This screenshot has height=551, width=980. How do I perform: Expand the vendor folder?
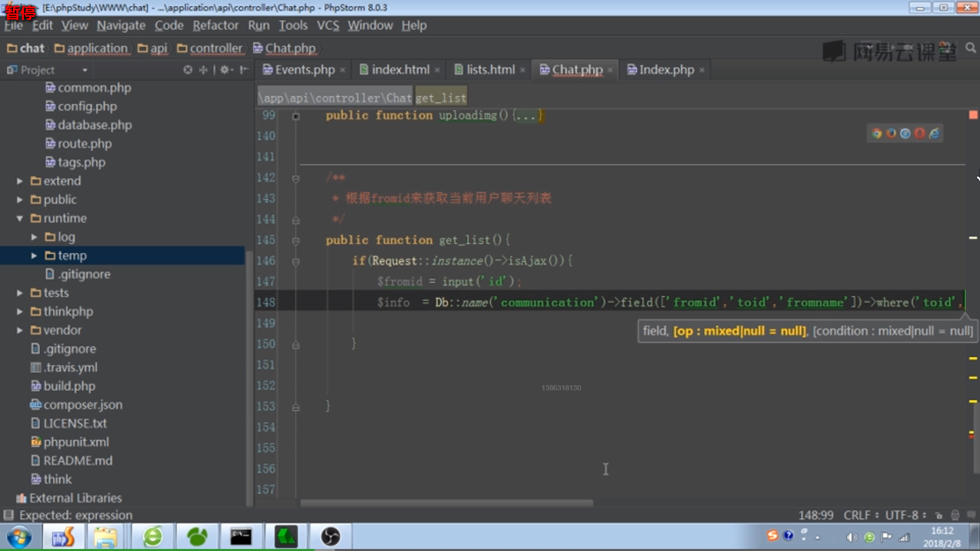[x=19, y=330]
